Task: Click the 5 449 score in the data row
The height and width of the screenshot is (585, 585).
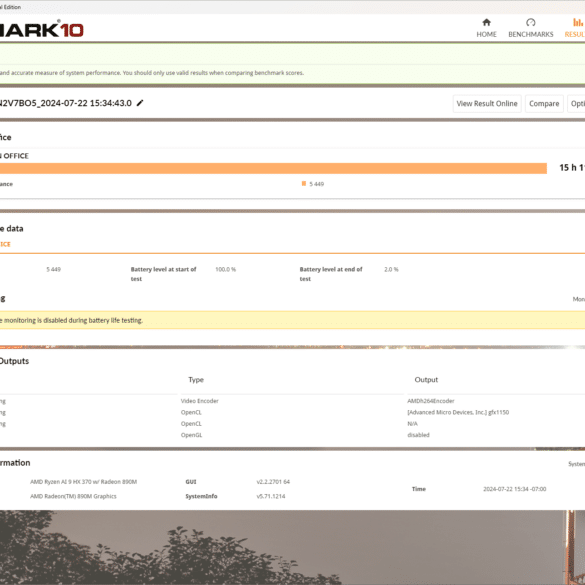Action: click(x=53, y=269)
